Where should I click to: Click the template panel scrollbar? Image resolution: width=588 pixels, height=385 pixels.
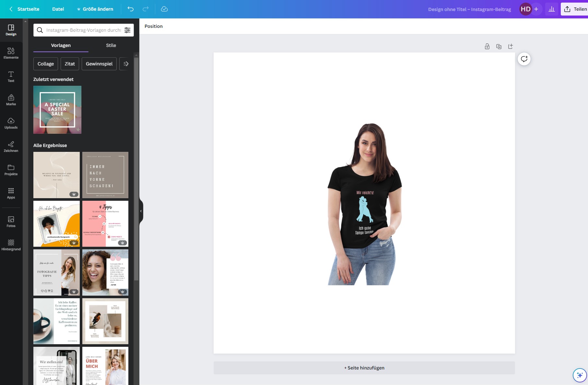tap(136, 168)
